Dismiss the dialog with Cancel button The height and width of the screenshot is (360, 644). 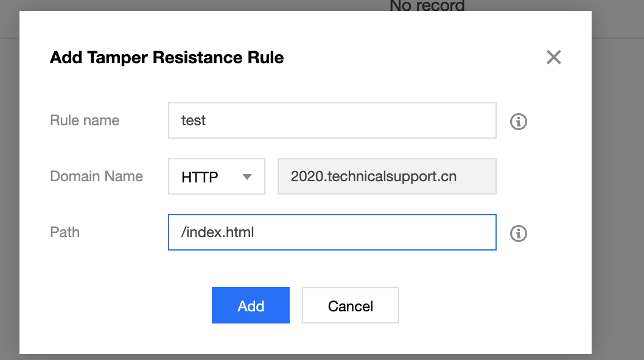(351, 305)
